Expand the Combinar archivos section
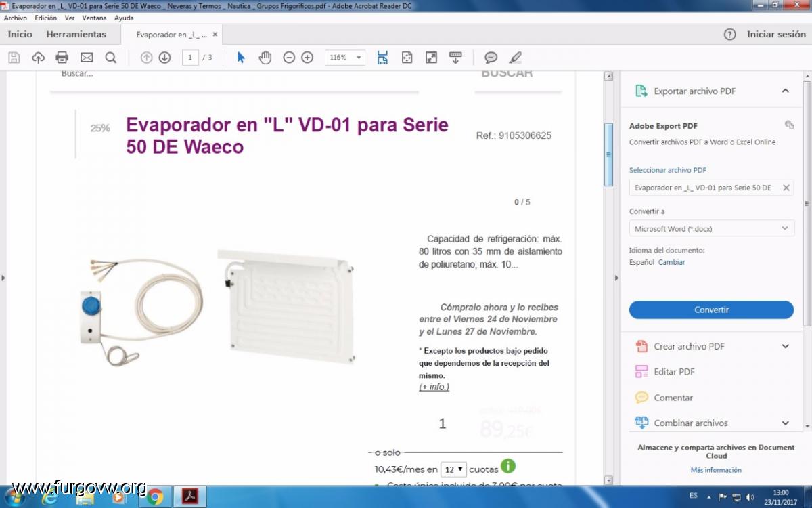The height and width of the screenshot is (508, 812). click(785, 423)
